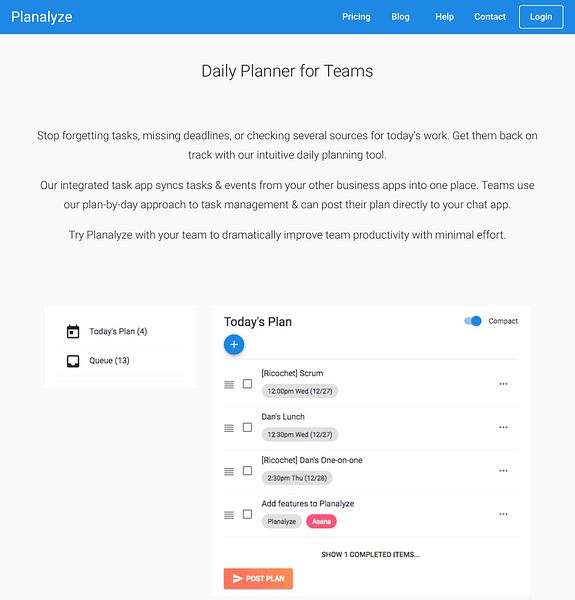This screenshot has height=600, width=575.
Task: Click drag handle for Dan's Lunch
Action: click(x=229, y=428)
